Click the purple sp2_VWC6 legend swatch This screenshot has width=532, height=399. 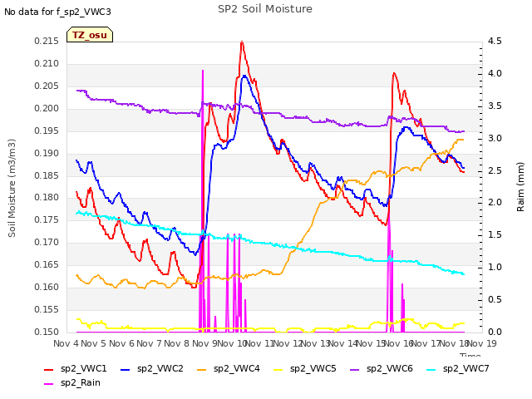click(x=355, y=370)
